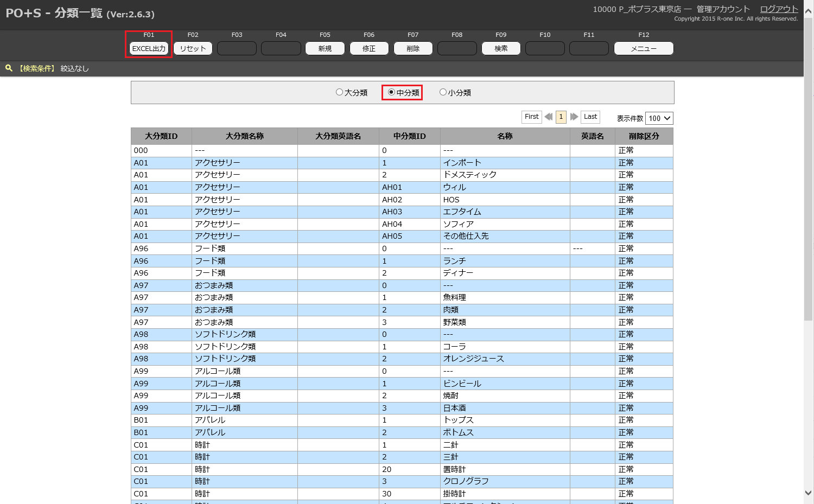814x504 pixels.
Task: Select the ビンビール row
Action: pos(462,384)
